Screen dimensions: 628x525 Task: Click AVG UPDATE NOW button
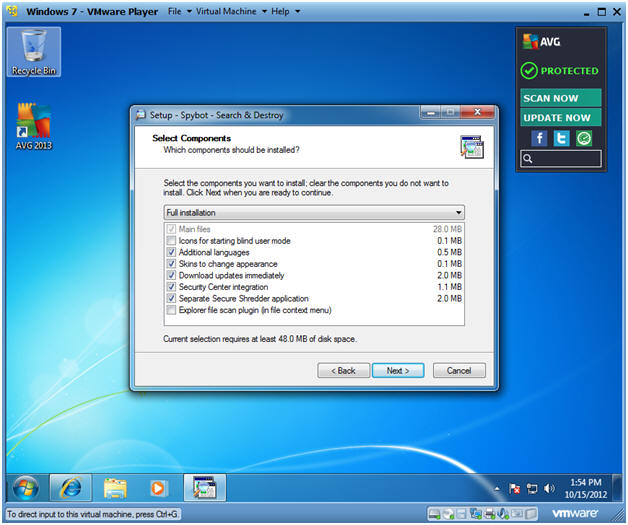pyautogui.click(x=560, y=118)
